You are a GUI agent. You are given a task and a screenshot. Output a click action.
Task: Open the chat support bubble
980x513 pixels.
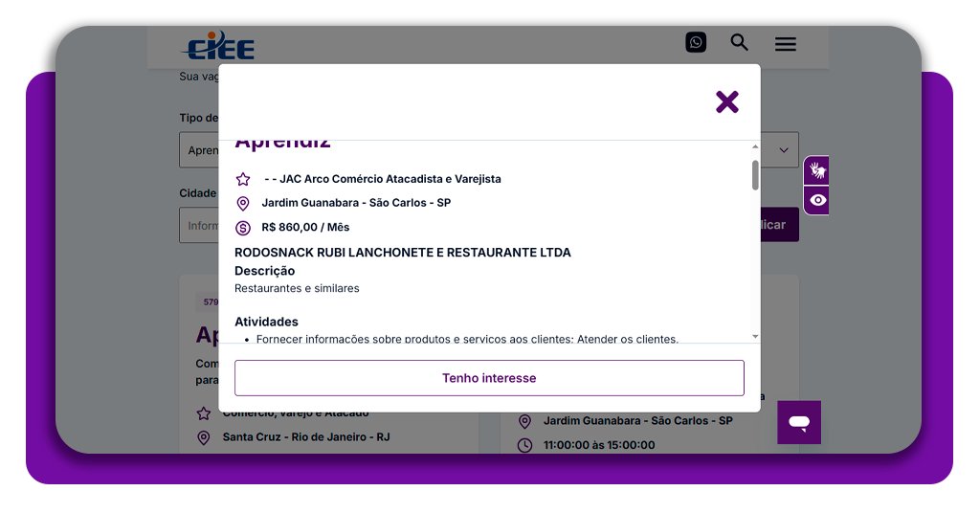[x=799, y=422]
